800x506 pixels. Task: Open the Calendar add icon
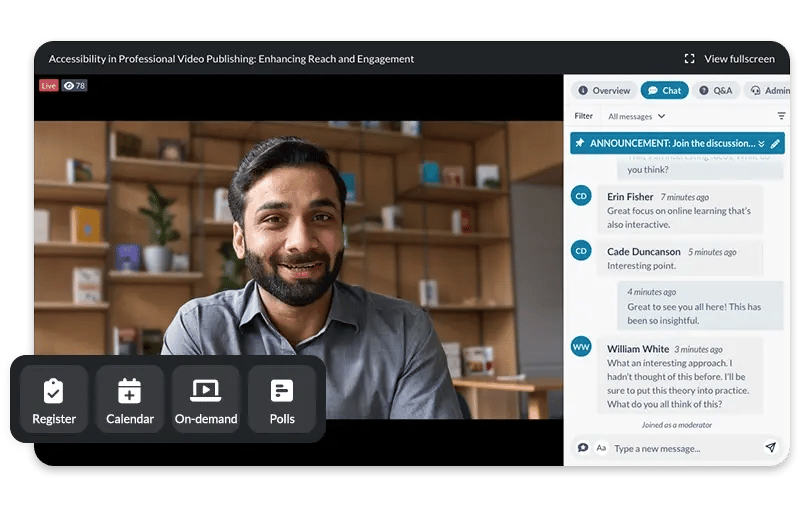pos(130,390)
